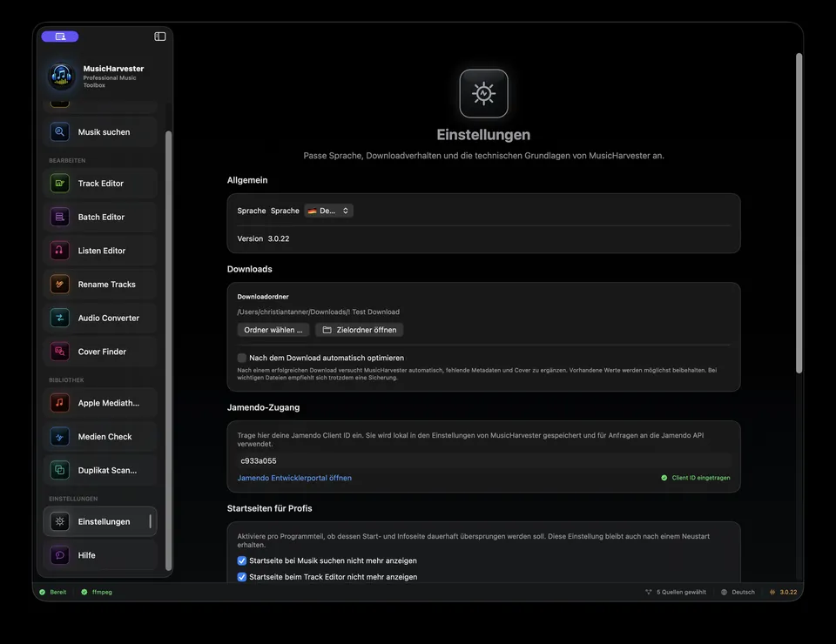Click the Hilfe speech bubble icon
The image size is (836, 644).
tap(60, 555)
